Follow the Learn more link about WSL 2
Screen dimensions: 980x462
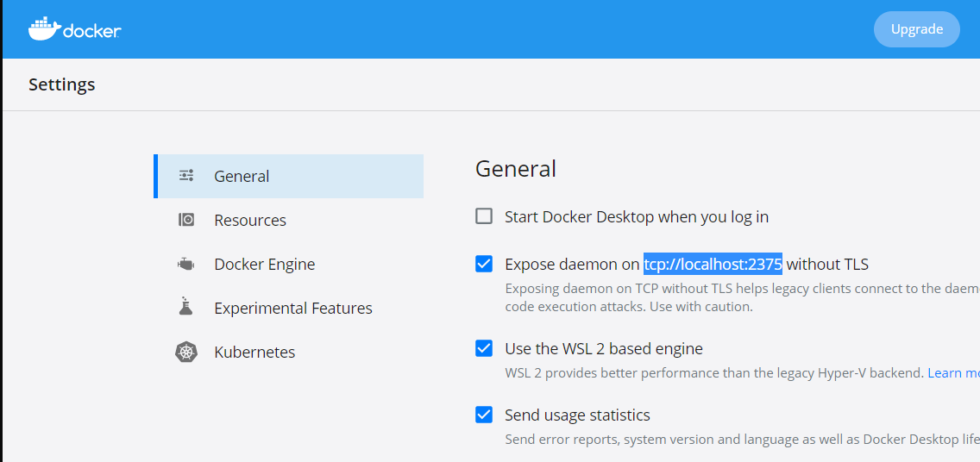953,373
